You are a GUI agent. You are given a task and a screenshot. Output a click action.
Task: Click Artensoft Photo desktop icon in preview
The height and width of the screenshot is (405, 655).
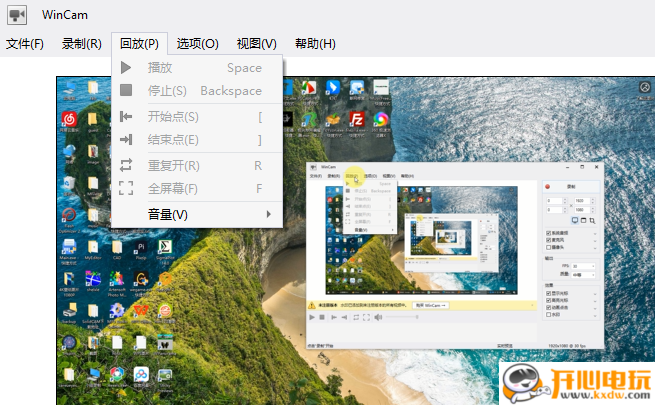(x=117, y=278)
